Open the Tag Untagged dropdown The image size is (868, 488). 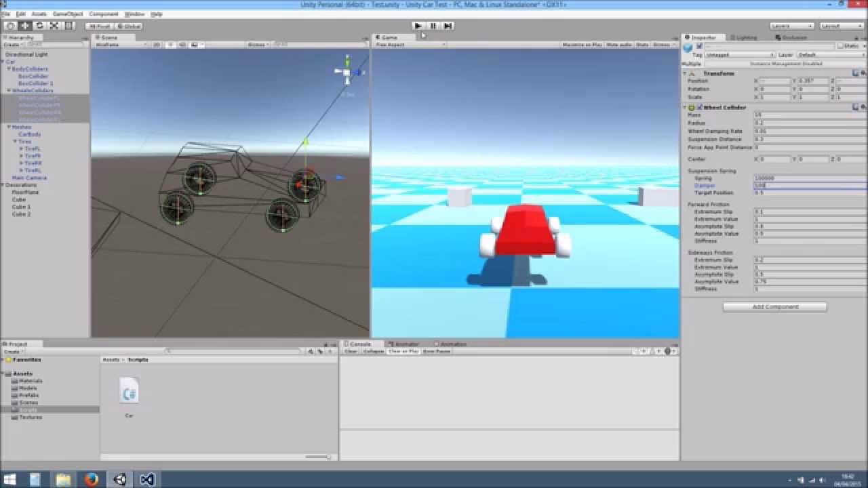(740, 55)
